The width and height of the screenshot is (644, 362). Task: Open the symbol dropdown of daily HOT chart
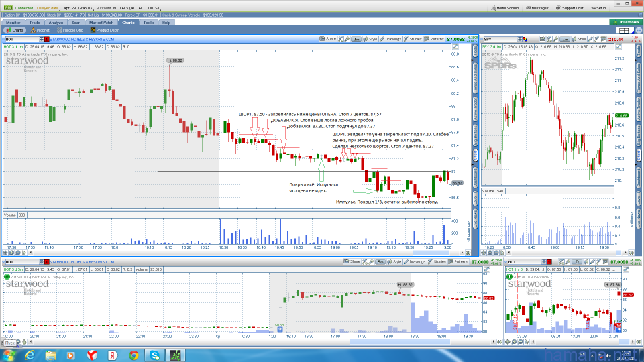543,262
